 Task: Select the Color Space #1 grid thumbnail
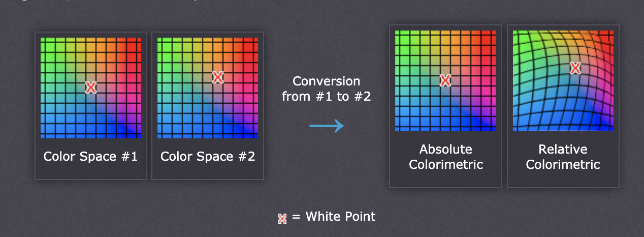(91, 87)
